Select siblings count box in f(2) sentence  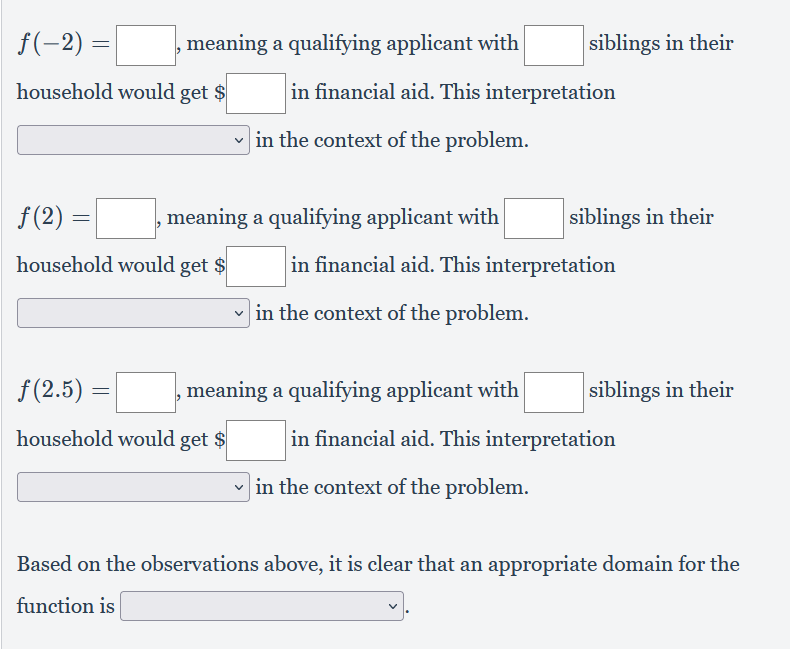point(534,218)
